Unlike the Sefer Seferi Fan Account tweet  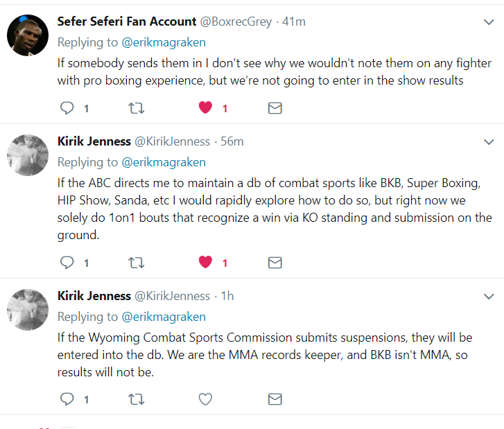click(205, 108)
